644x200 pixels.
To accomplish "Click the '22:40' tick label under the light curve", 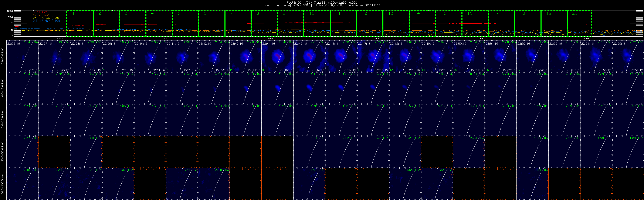I will 165,39.
